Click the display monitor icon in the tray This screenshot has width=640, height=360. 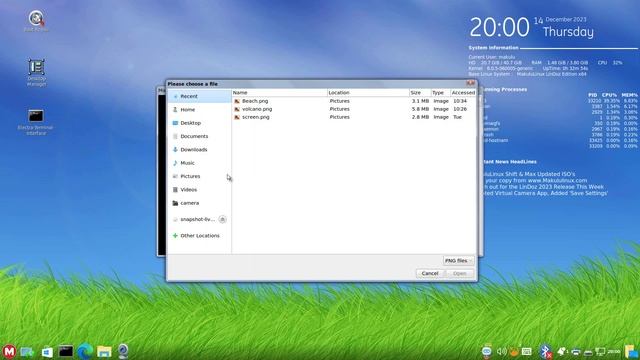(600, 351)
